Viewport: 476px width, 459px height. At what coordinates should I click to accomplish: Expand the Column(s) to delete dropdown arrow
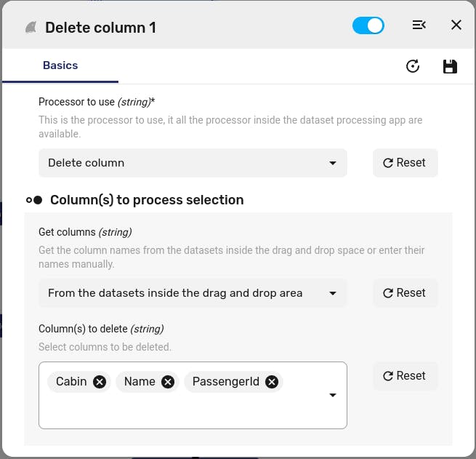(x=333, y=395)
